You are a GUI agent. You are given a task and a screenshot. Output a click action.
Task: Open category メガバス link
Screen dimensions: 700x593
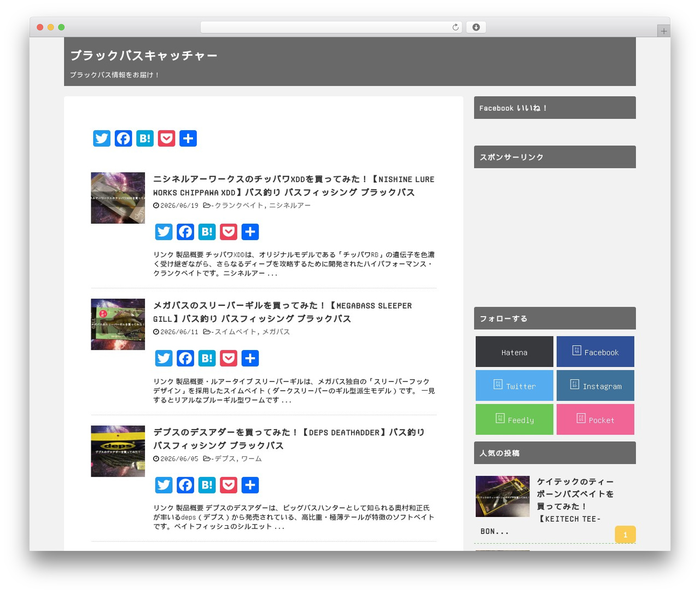click(276, 332)
